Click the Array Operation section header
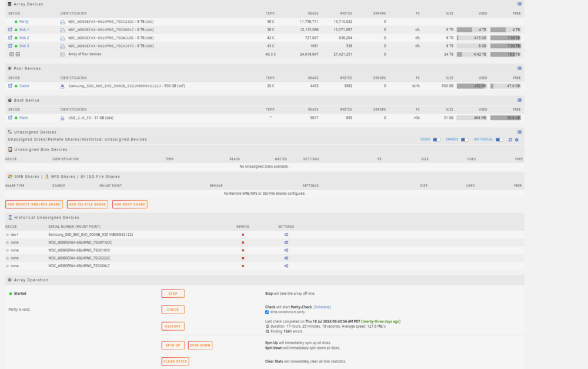 point(265,280)
